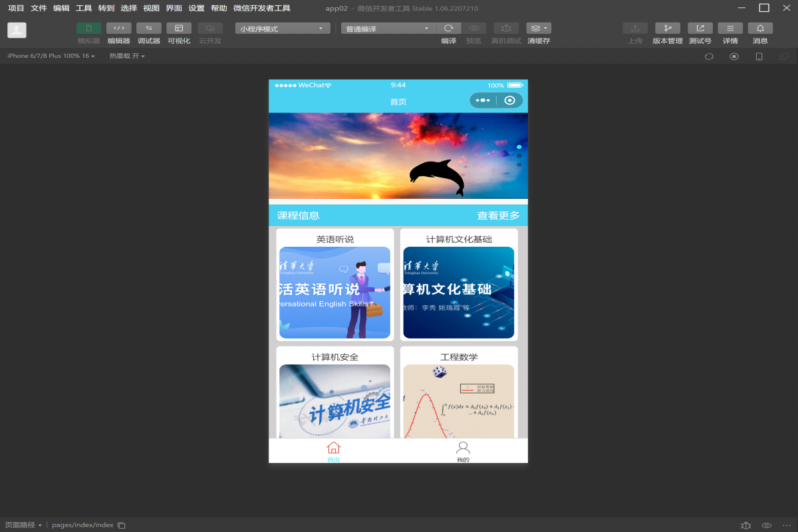Click the 查看更多 link
The height and width of the screenshot is (532, 798).
(498, 215)
